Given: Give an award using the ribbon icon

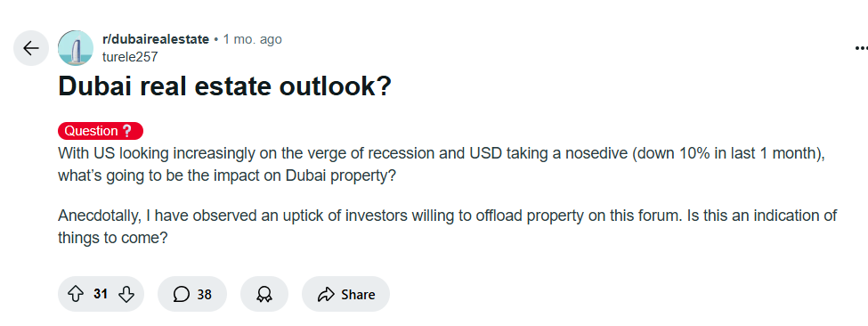Looking at the screenshot, I should [x=264, y=295].
